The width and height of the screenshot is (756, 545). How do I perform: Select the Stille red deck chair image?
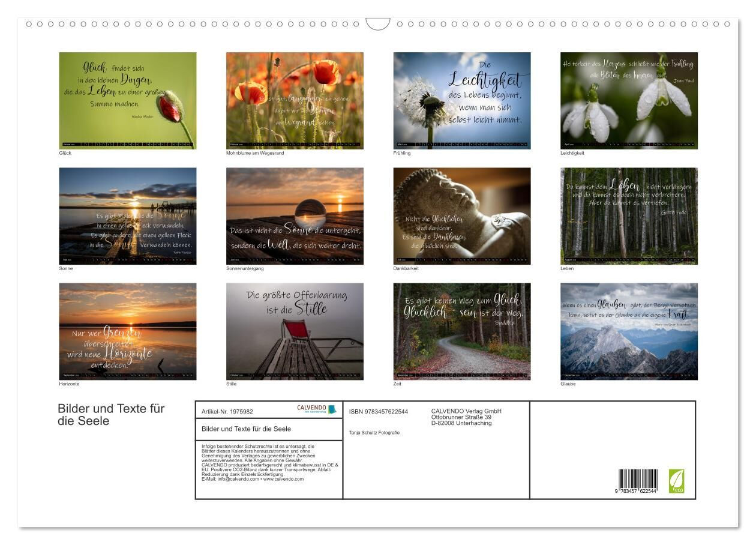click(x=295, y=331)
